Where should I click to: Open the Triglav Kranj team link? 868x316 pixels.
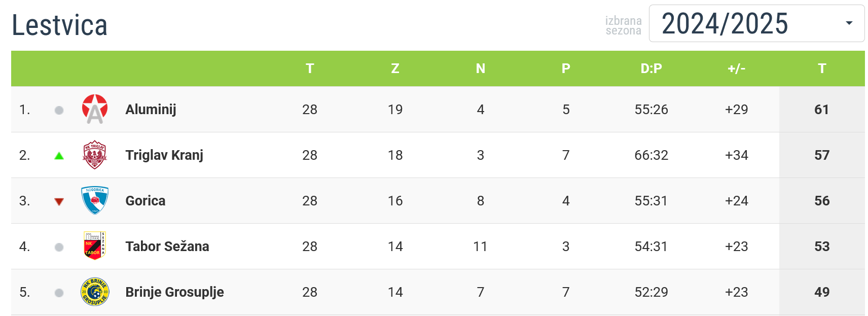click(164, 155)
